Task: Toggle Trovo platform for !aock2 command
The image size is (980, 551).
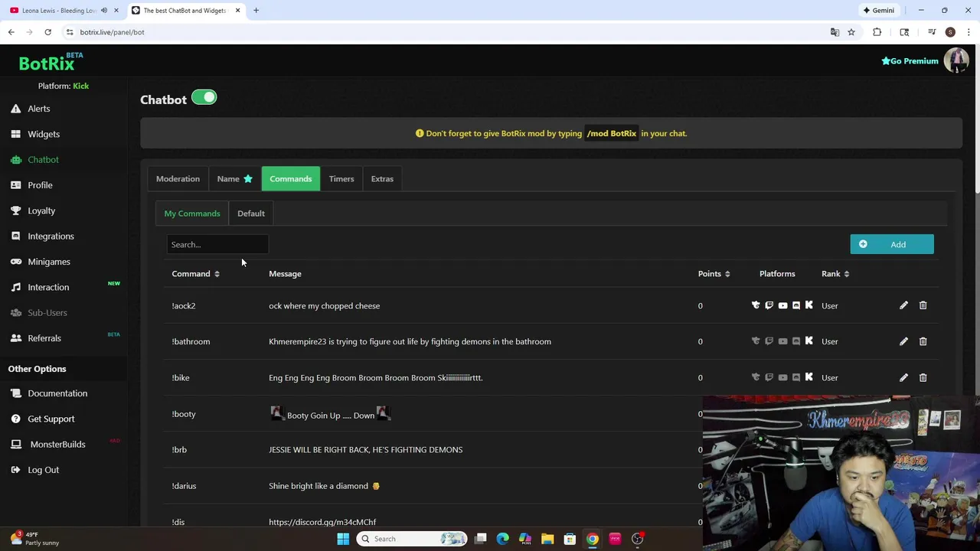Action: coord(756,305)
